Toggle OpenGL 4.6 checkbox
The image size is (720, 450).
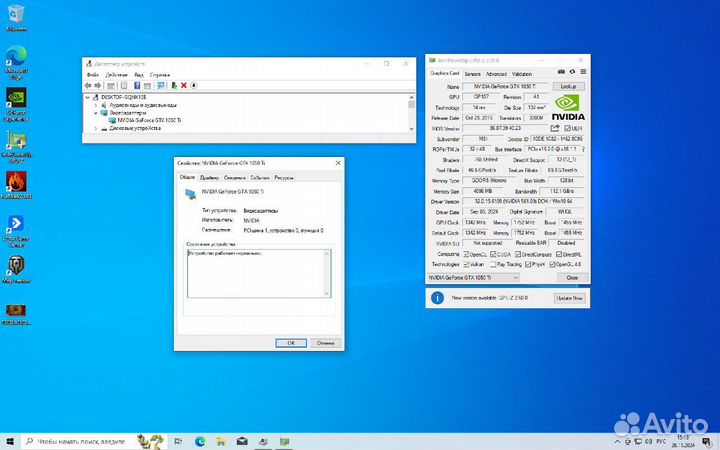[x=552, y=264]
